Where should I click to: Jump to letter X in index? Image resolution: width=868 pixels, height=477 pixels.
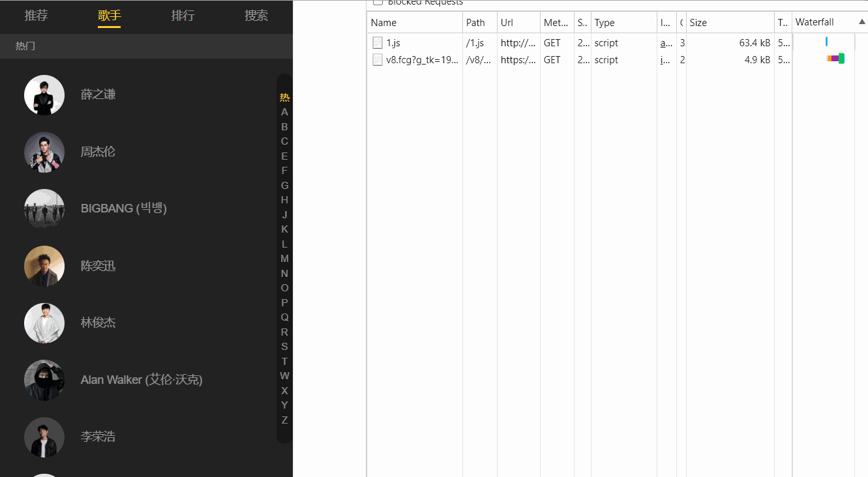tap(284, 391)
